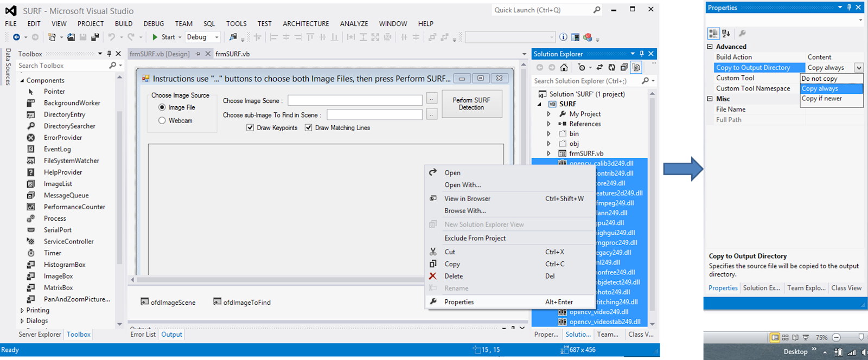Image resolution: width=868 pixels, height=360 pixels.
Task: Click the Pending Changes Filter clock icon
Action: (x=582, y=67)
